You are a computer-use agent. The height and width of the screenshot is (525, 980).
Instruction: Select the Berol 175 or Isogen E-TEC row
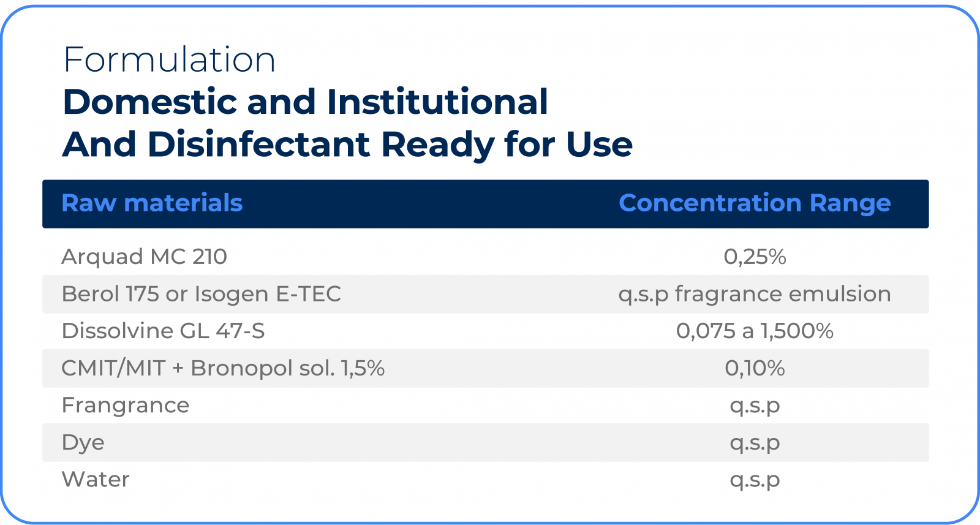(x=486, y=294)
